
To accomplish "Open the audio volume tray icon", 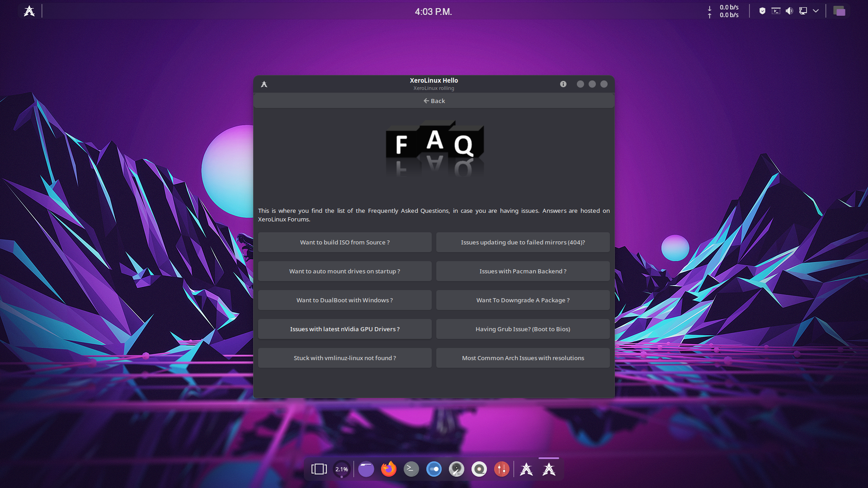I will pyautogui.click(x=789, y=11).
